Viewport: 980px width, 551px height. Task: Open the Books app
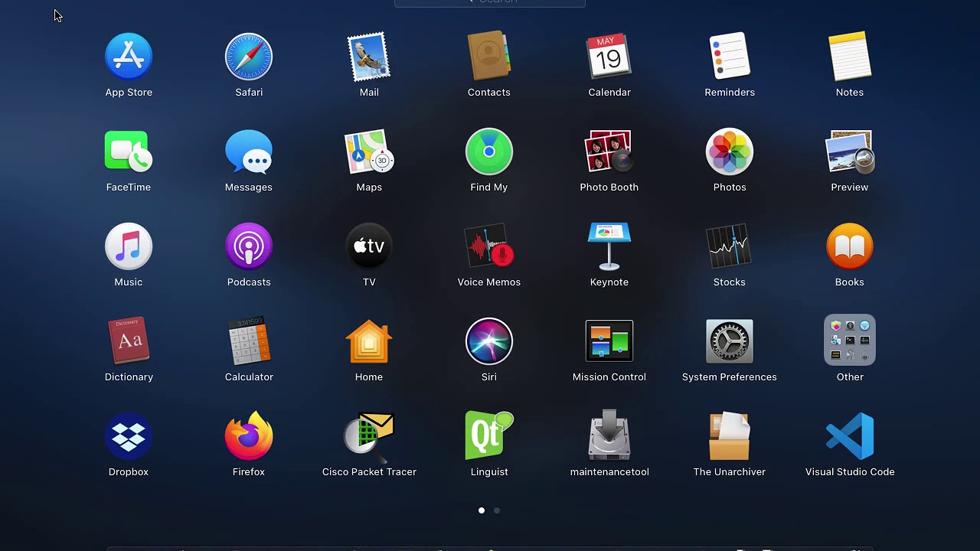coord(850,246)
